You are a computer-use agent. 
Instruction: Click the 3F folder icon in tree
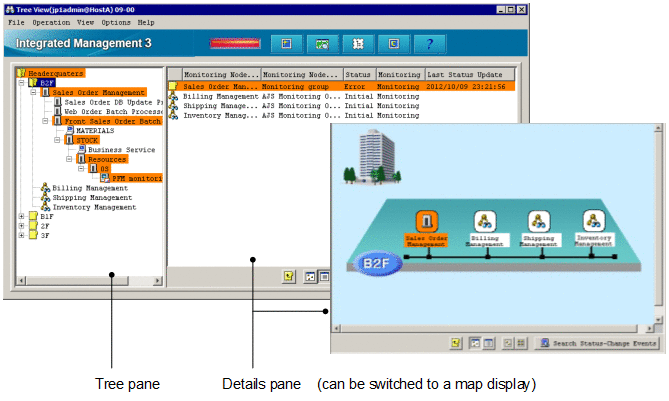pyautogui.click(x=33, y=235)
